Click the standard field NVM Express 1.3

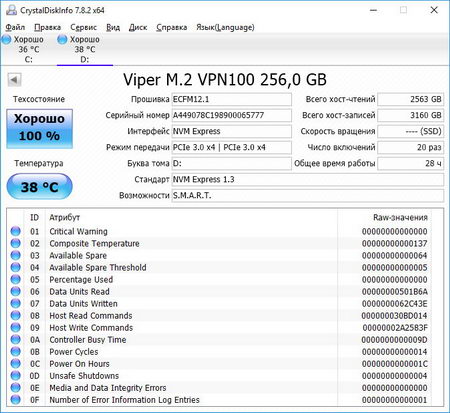click(307, 179)
